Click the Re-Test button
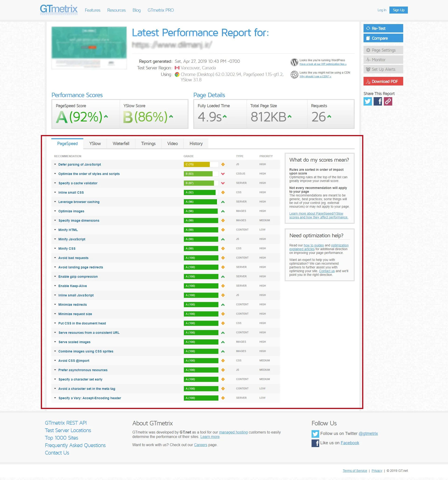This screenshot has height=480, width=448. (x=383, y=28)
